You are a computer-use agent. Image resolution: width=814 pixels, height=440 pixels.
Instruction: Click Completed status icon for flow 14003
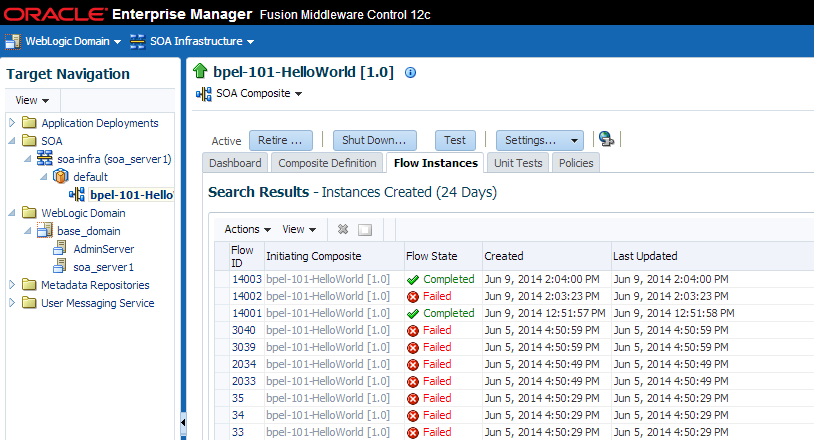413,280
